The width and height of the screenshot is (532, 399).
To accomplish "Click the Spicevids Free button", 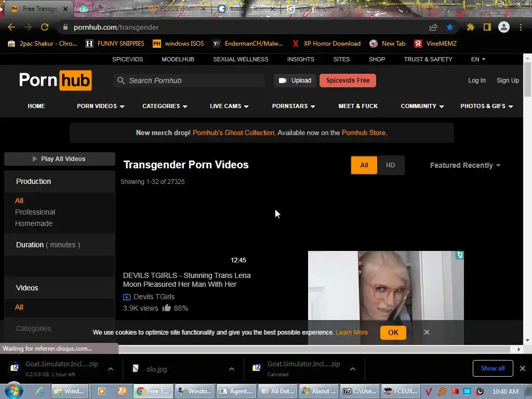I will (348, 81).
